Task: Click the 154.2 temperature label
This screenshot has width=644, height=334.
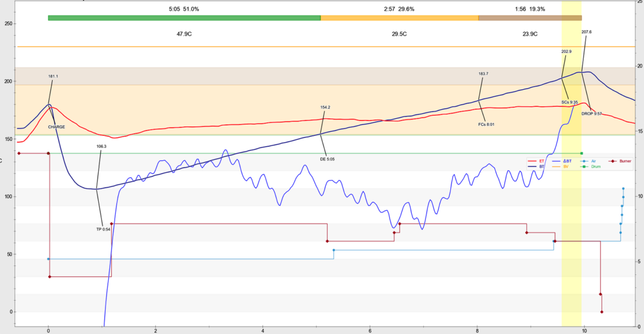Action: coord(325,107)
